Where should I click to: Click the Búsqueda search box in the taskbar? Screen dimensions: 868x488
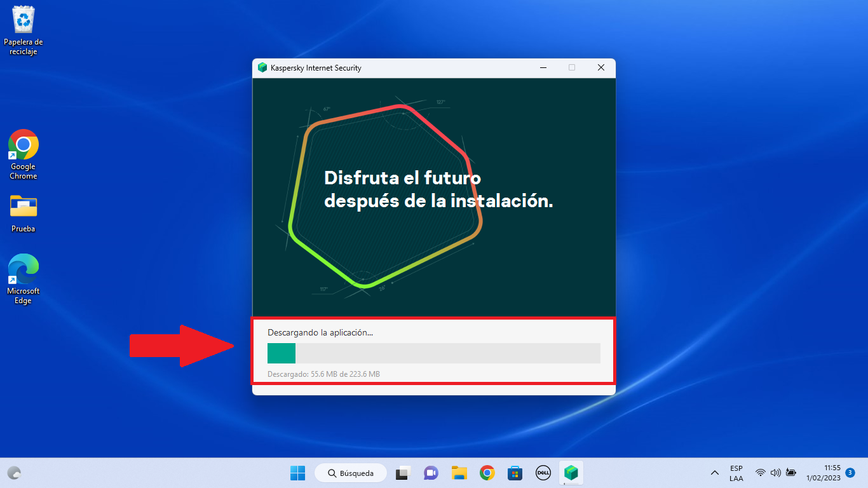[350, 473]
